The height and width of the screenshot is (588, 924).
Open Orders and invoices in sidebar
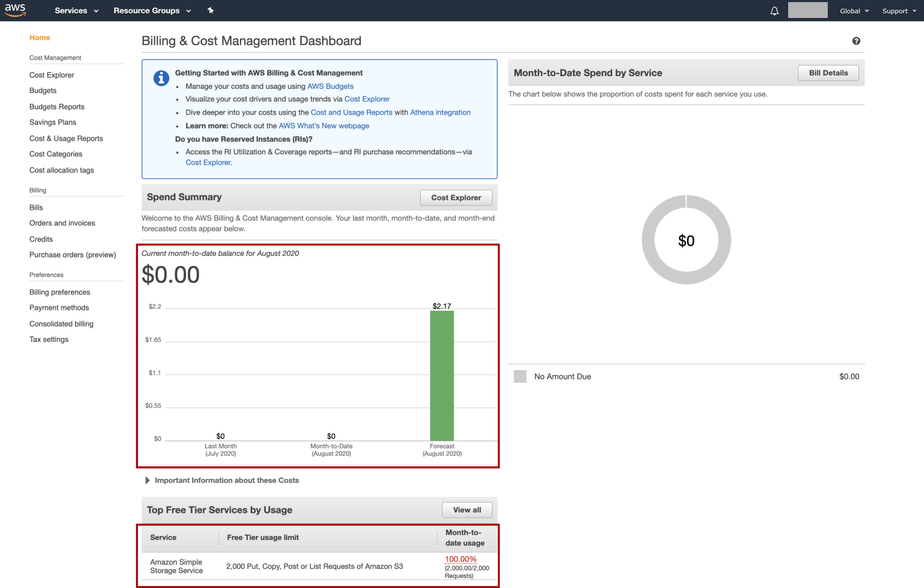pos(62,223)
